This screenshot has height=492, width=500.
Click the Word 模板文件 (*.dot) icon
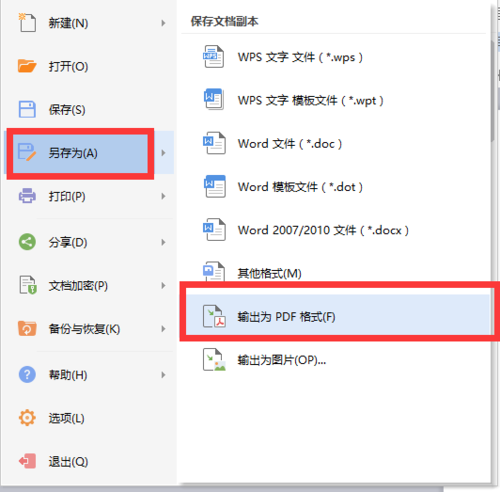pyautogui.click(x=214, y=186)
